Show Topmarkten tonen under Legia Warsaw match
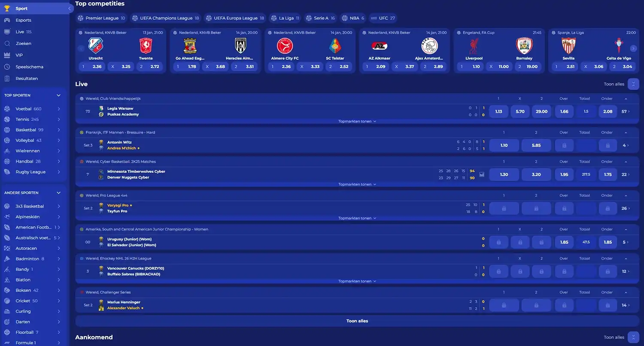The width and height of the screenshot is (644, 346). 357,121
